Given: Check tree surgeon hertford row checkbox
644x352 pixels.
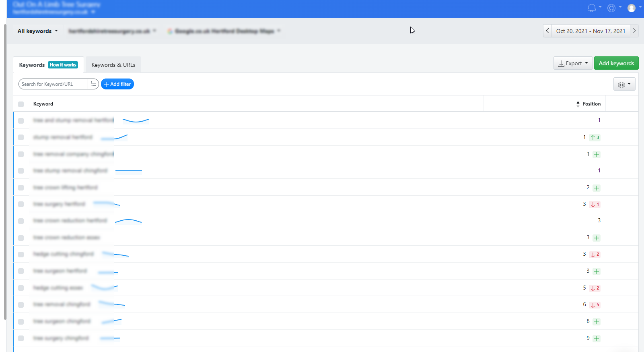Looking at the screenshot, I should 21,271.
